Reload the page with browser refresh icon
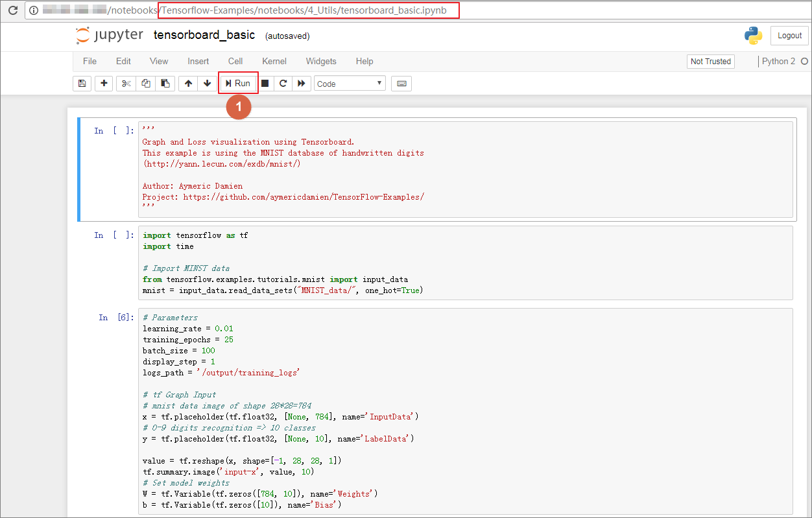 point(12,11)
